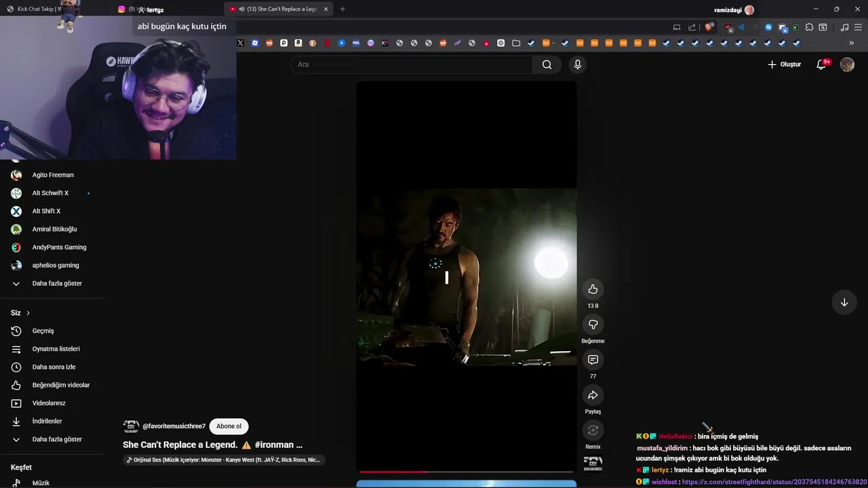Show hidden bookmarks overflow chevron
Viewport: 868px width, 488px height.
click(851, 43)
